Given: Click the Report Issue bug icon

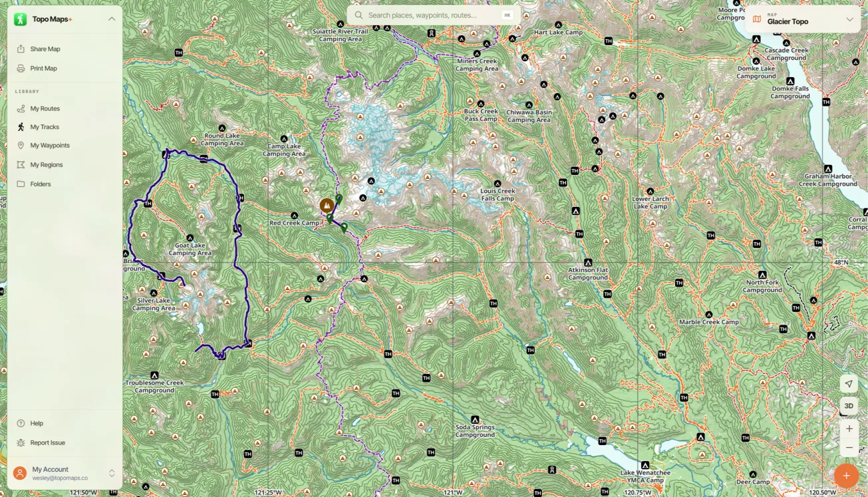Looking at the screenshot, I should tap(21, 442).
